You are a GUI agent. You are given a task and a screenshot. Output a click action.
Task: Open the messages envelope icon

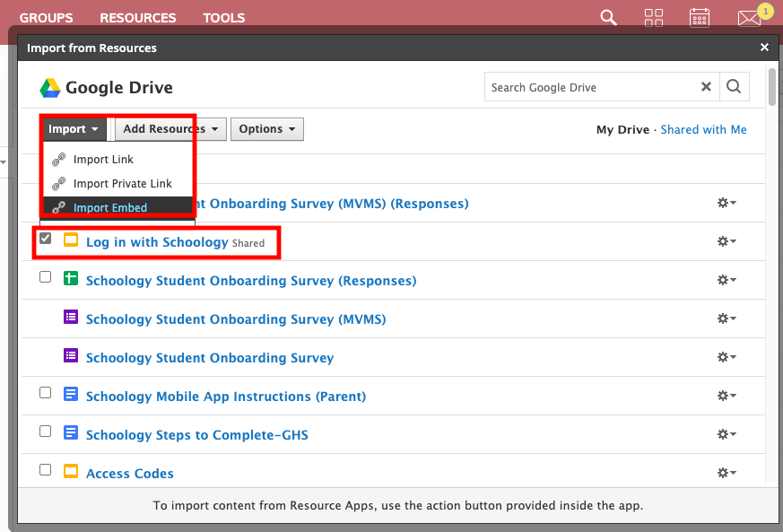[749, 19]
